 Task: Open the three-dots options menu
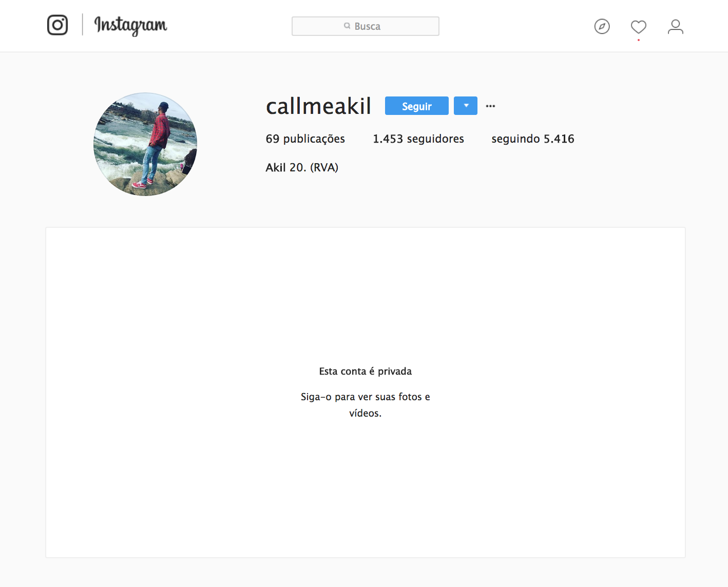[491, 106]
